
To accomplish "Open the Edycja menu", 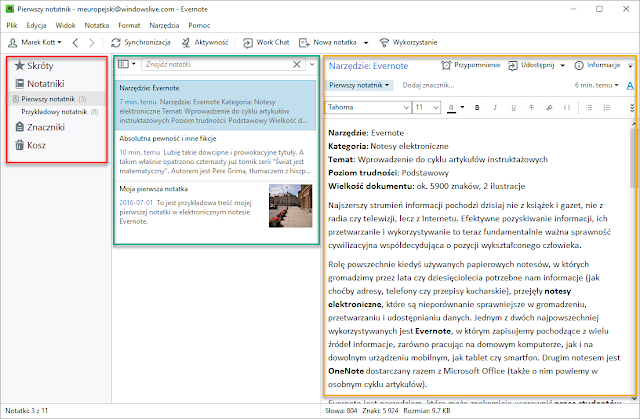I will point(36,25).
